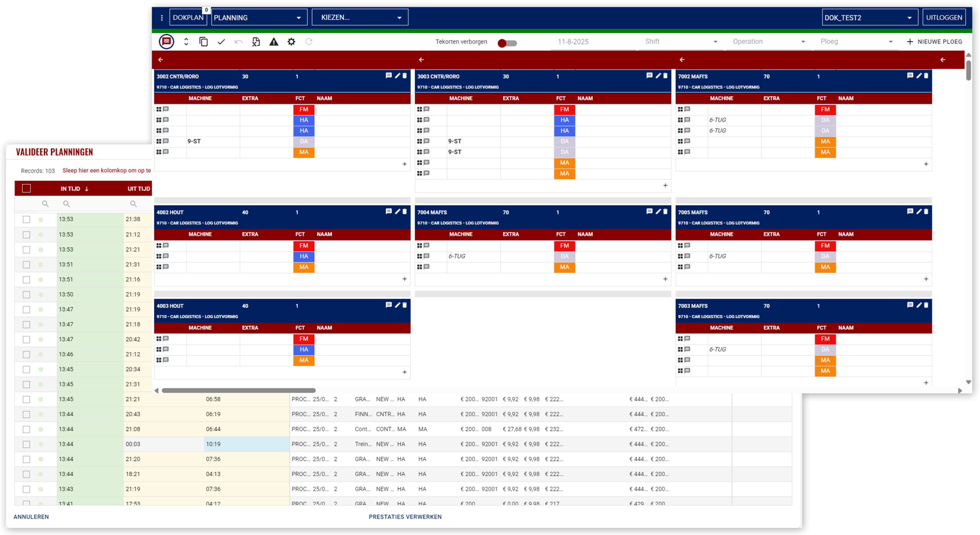Click the copy planning icon in toolbar
Viewport: 980px width, 535px height.
[203, 42]
